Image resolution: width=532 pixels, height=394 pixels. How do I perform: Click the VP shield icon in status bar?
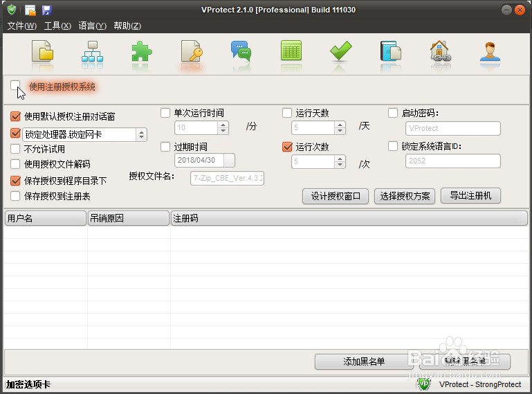click(x=424, y=384)
